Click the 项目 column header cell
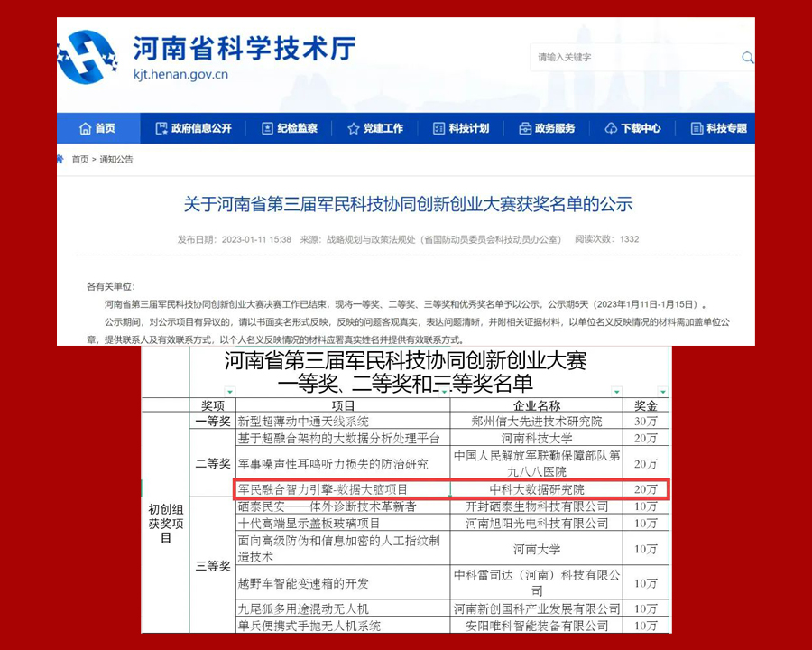The width and height of the screenshot is (812, 650). click(x=343, y=404)
